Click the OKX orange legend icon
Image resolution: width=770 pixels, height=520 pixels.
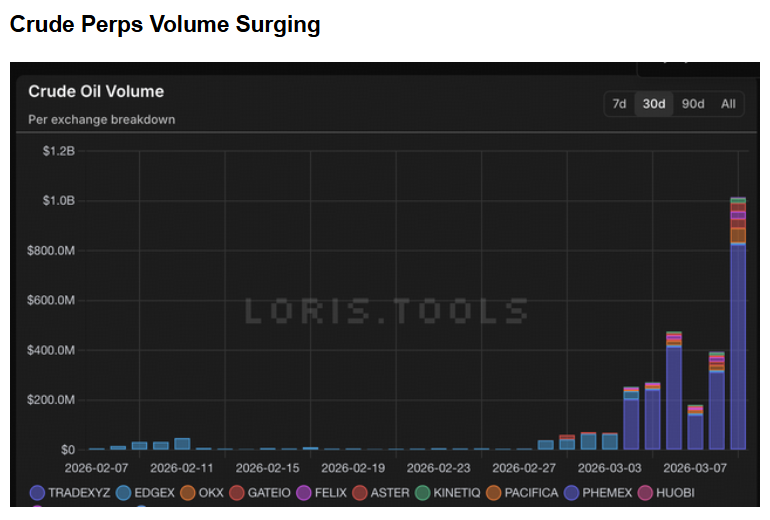[187, 493]
